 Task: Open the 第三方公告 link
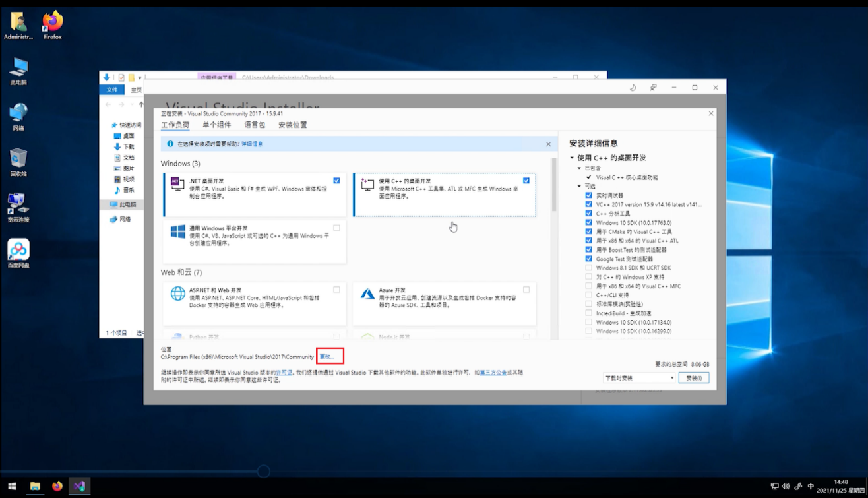click(493, 373)
